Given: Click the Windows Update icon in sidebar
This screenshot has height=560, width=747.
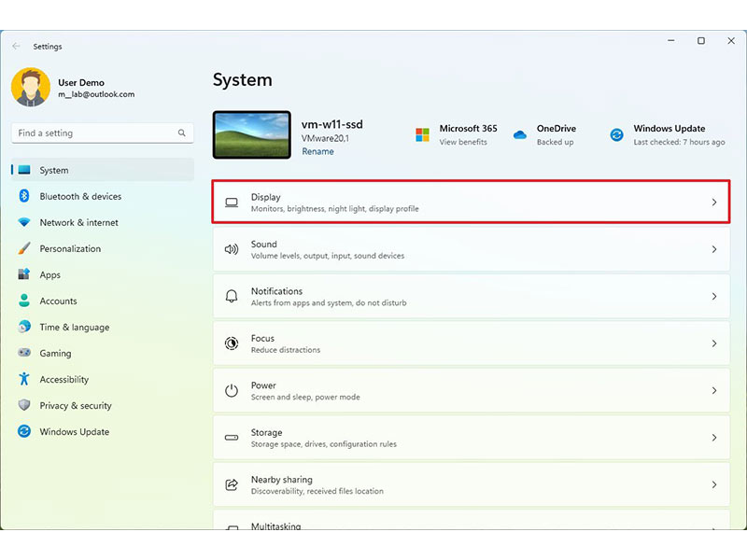Looking at the screenshot, I should click(24, 431).
